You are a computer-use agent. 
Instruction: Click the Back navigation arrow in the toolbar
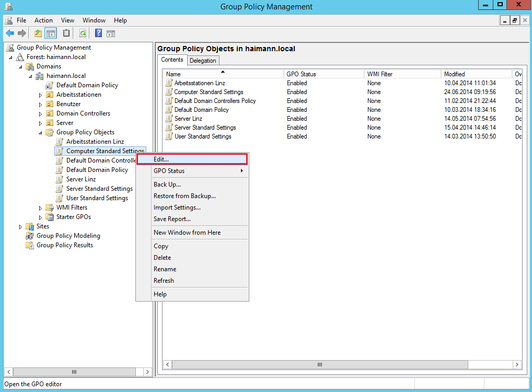pyautogui.click(x=9, y=32)
